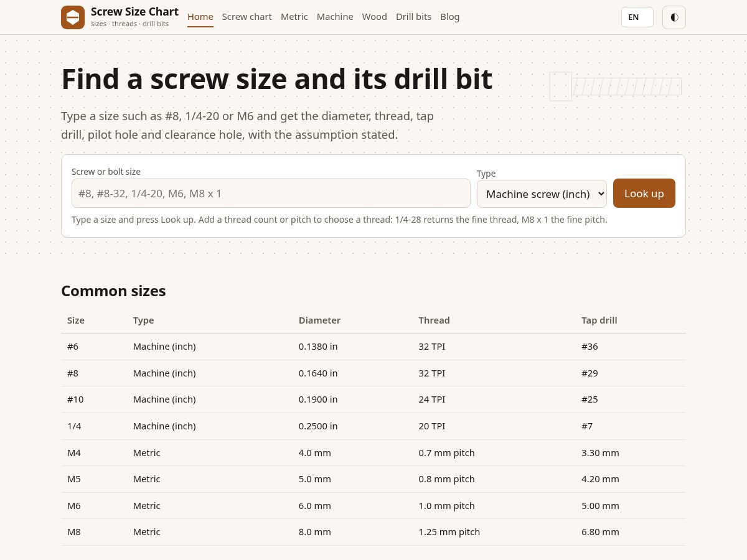Click the Screw Size Chart logo icon
Screen dimensions: 747x560
(73, 17)
